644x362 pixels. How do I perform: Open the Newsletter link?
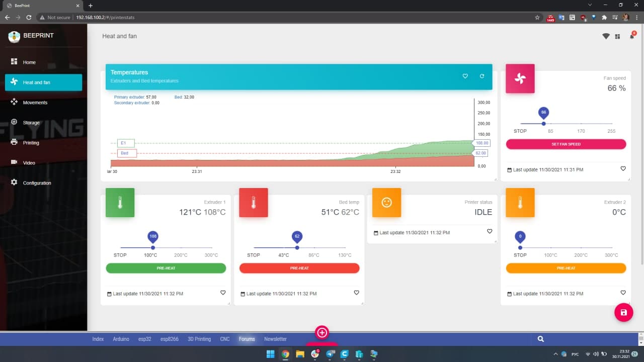[x=275, y=339]
